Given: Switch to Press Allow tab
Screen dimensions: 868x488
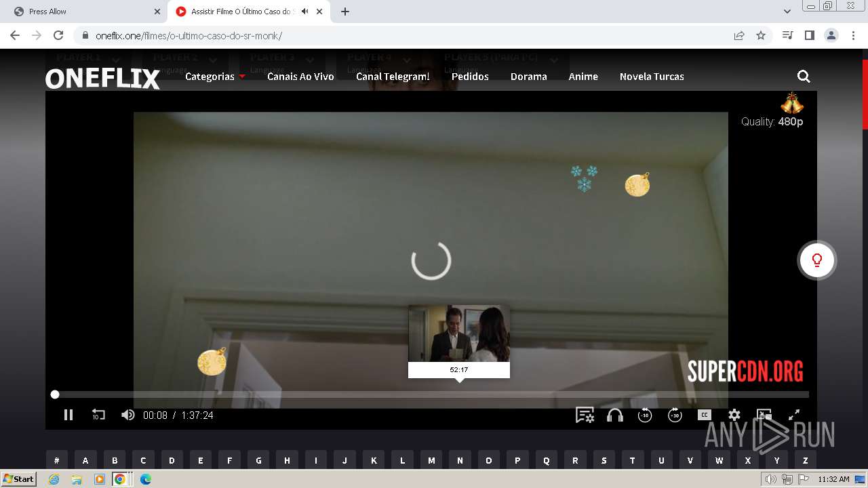Looking at the screenshot, I should [x=85, y=12].
